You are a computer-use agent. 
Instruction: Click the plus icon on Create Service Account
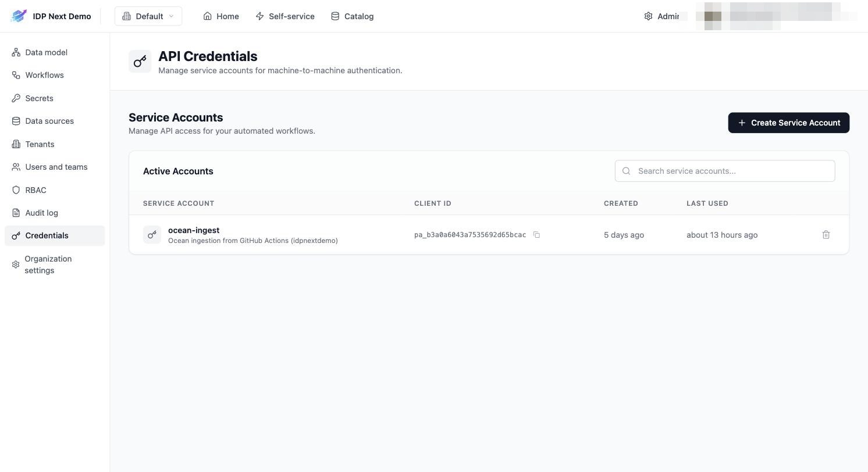click(x=742, y=123)
